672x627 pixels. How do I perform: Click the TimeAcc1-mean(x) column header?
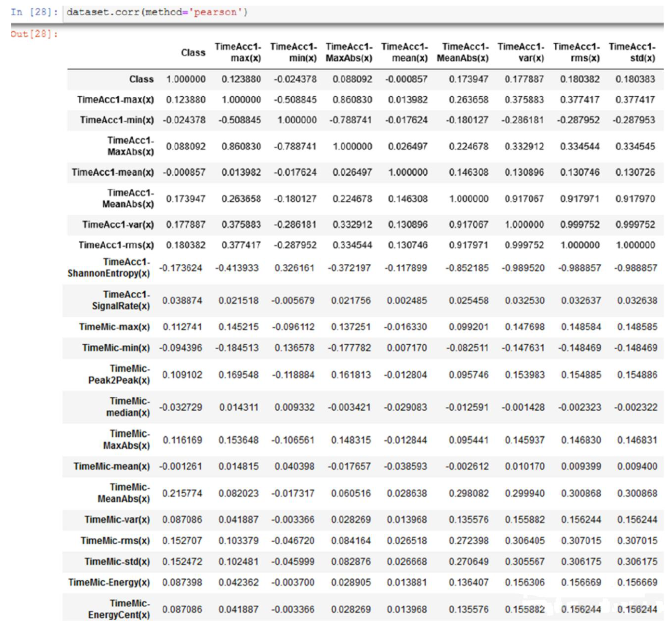pyautogui.click(x=405, y=53)
